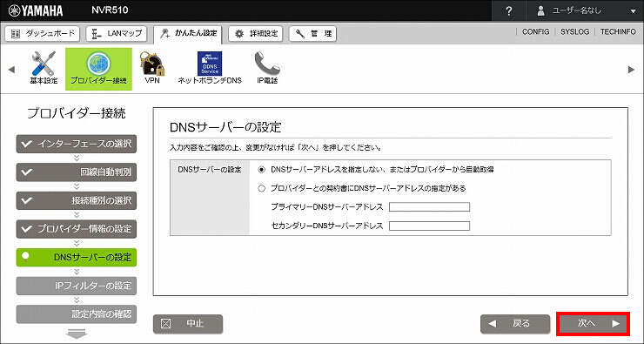Click the プロバイダー接続 sidebar title

[x=77, y=113]
